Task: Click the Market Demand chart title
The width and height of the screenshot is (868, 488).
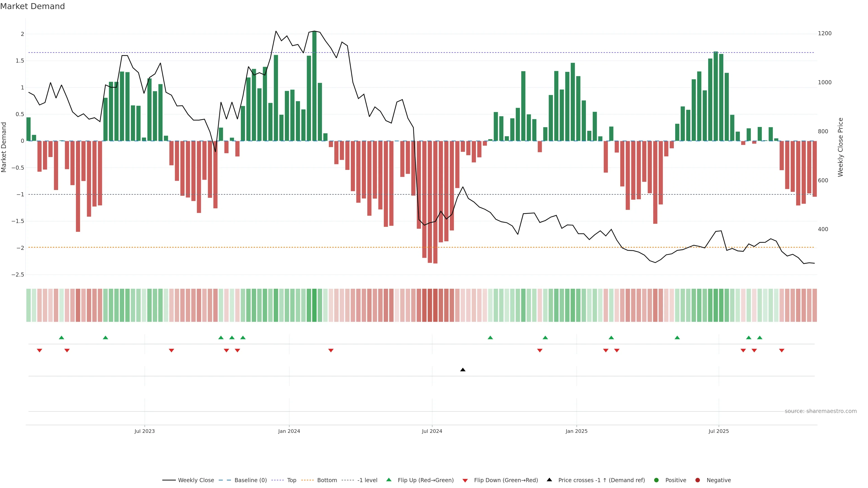Action: tap(32, 6)
